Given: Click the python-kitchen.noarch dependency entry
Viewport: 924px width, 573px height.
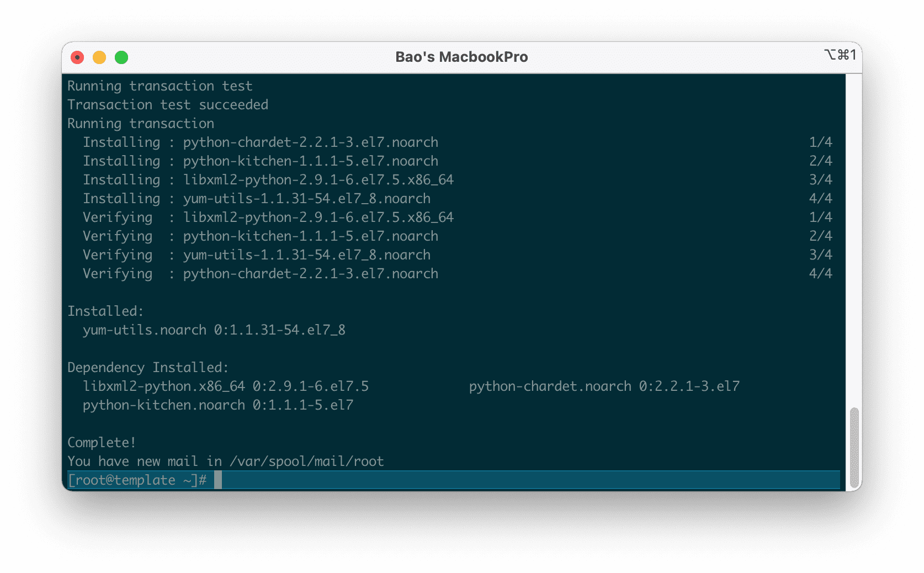Looking at the screenshot, I should [217, 405].
